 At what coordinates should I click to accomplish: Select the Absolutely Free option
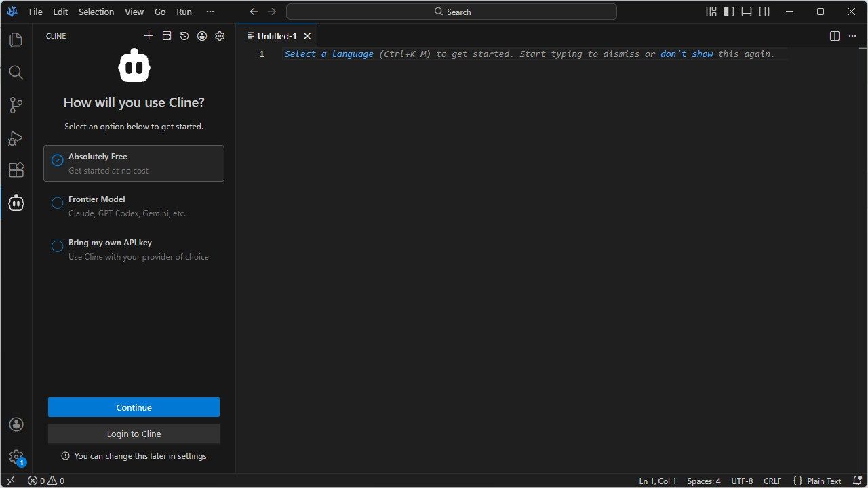(134, 163)
